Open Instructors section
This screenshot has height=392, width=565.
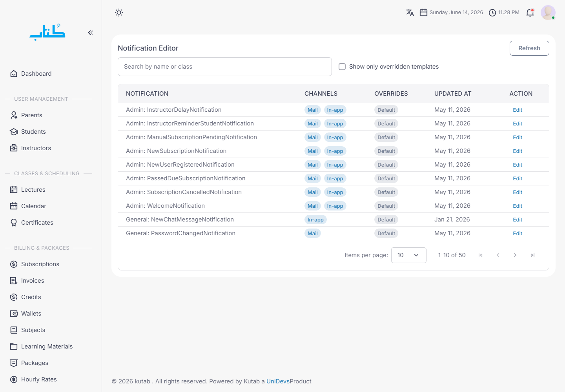click(x=36, y=148)
